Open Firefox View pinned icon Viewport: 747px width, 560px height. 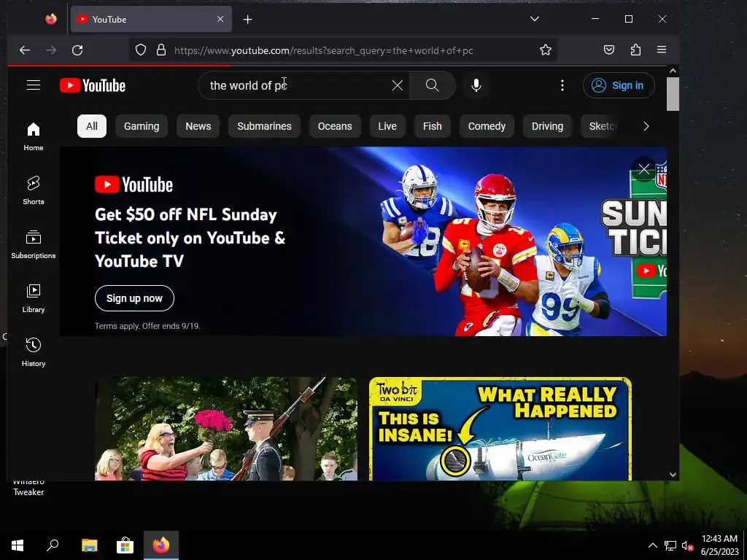tap(51, 19)
